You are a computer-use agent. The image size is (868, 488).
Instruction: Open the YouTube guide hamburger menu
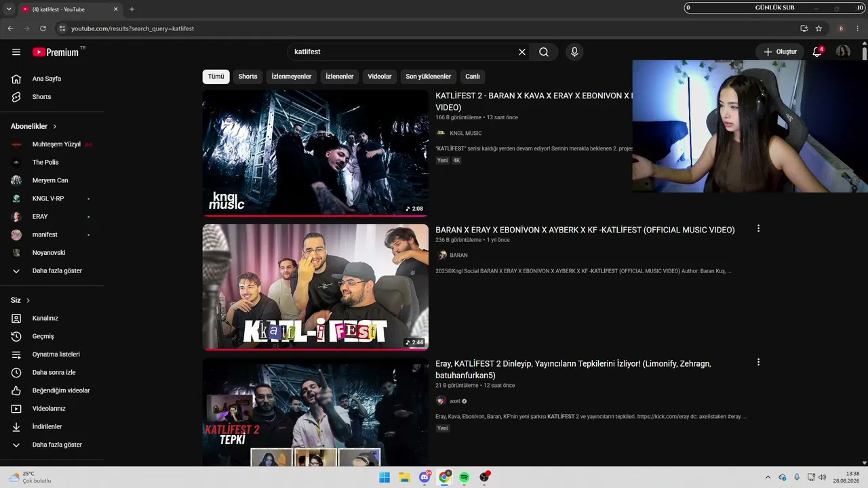(16, 52)
